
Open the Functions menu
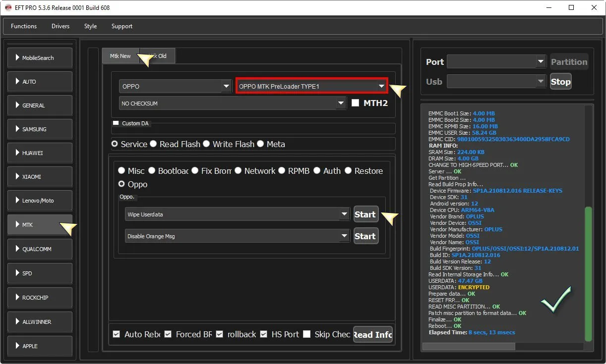pyautogui.click(x=24, y=26)
